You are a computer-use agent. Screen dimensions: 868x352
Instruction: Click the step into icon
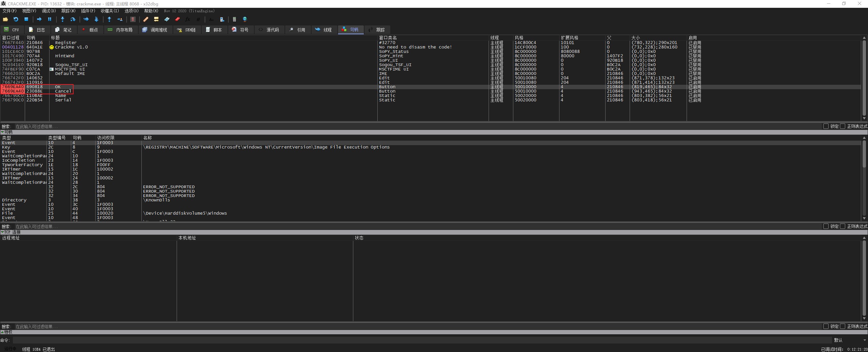62,19
